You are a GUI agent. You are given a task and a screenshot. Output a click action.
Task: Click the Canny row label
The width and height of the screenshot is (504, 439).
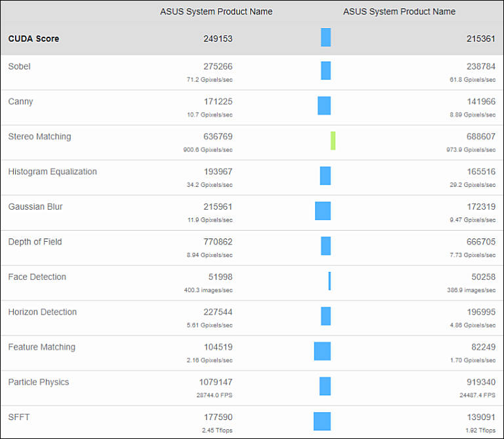20,102
